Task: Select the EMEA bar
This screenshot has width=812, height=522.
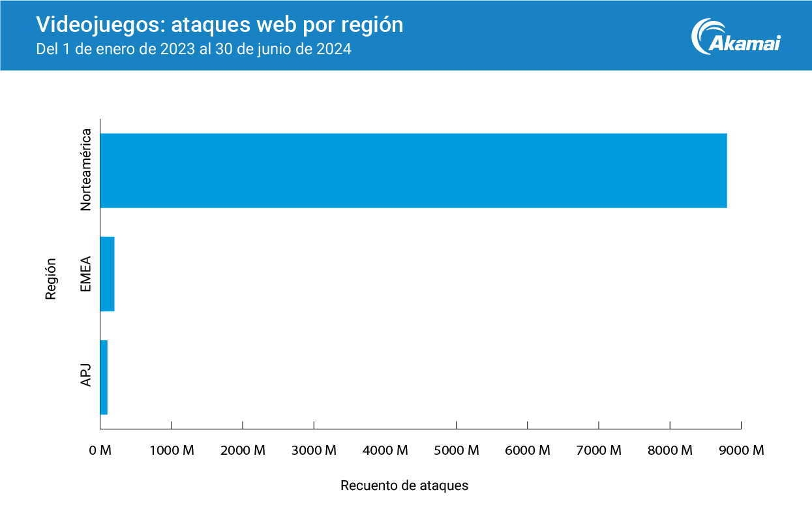Action: pos(107,274)
